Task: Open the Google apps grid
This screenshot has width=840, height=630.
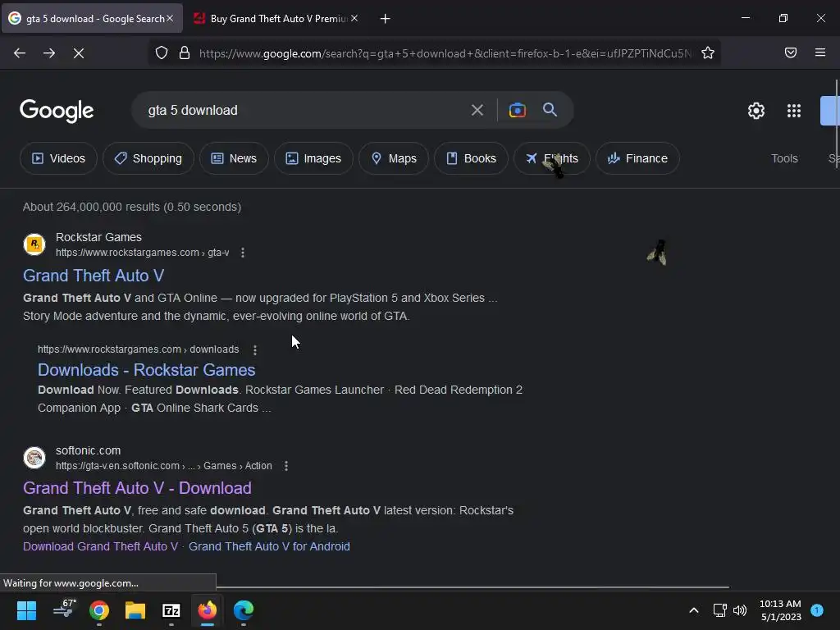Action: pos(794,111)
